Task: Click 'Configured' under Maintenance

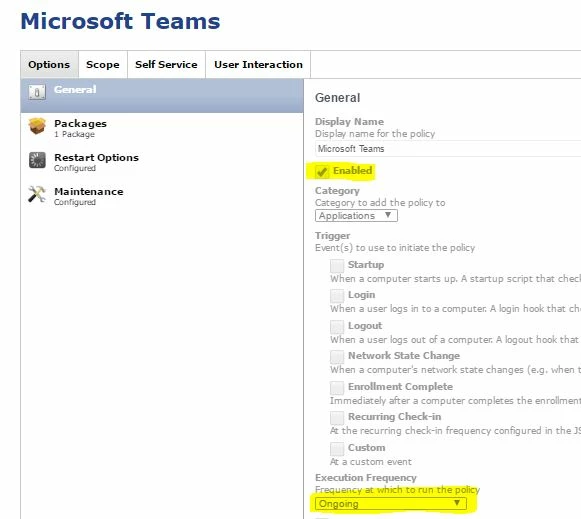Action: tap(75, 202)
